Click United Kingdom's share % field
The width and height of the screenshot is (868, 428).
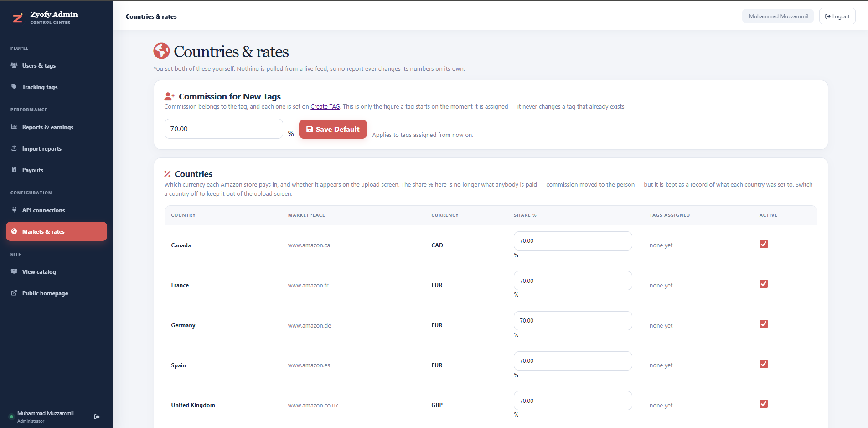[573, 401]
